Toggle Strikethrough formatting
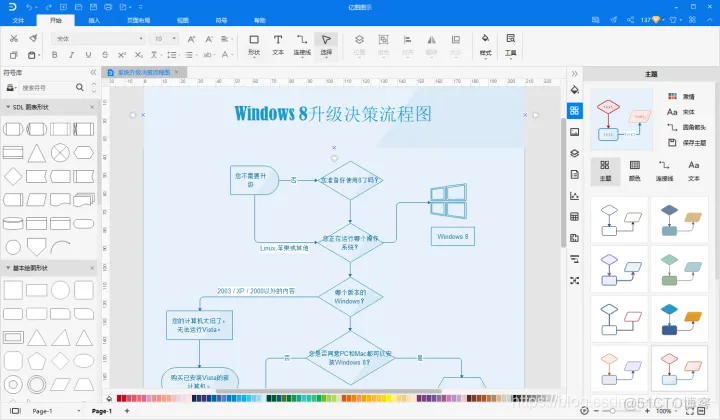The width and height of the screenshot is (720, 420). (x=105, y=55)
